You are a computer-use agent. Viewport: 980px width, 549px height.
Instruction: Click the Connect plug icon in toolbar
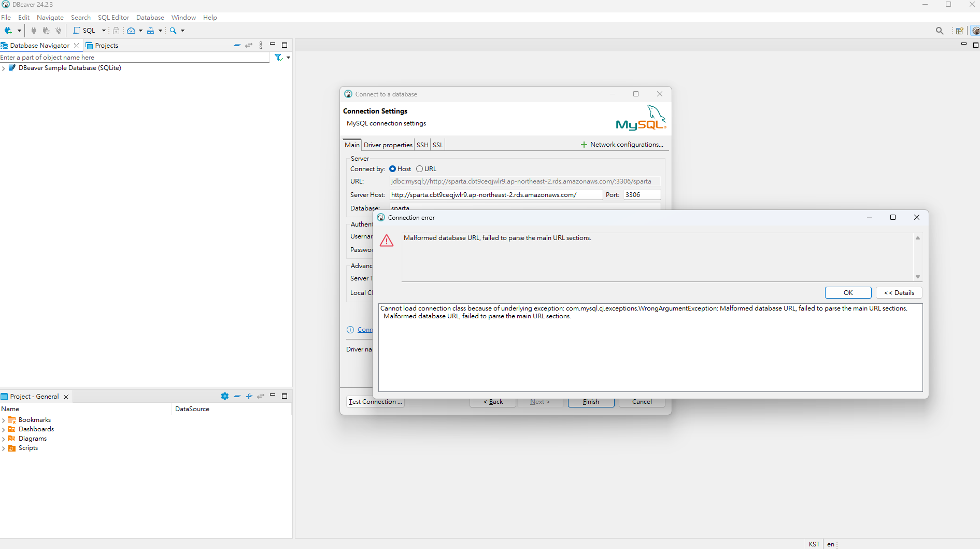tap(34, 31)
